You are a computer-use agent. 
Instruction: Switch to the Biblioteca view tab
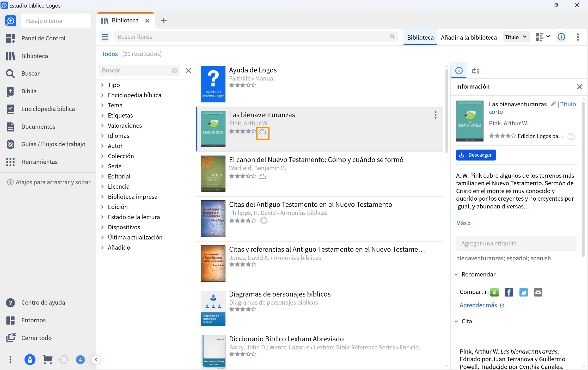420,37
